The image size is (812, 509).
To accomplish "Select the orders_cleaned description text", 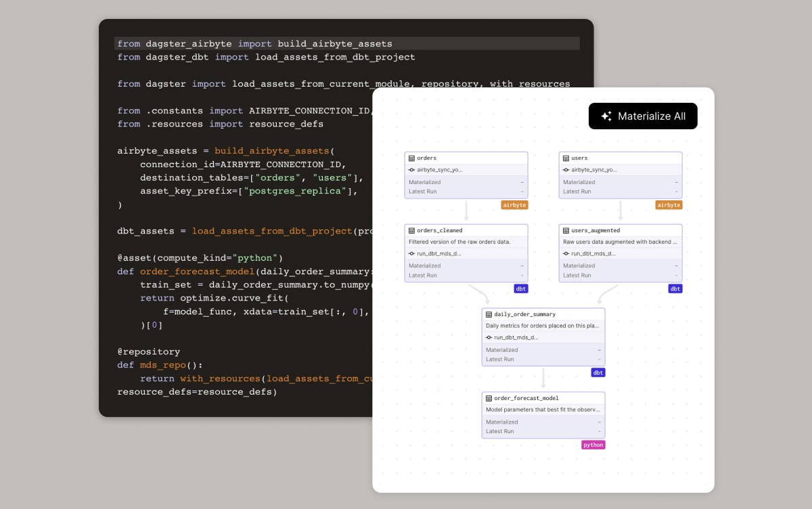I will (x=459, y=242).
